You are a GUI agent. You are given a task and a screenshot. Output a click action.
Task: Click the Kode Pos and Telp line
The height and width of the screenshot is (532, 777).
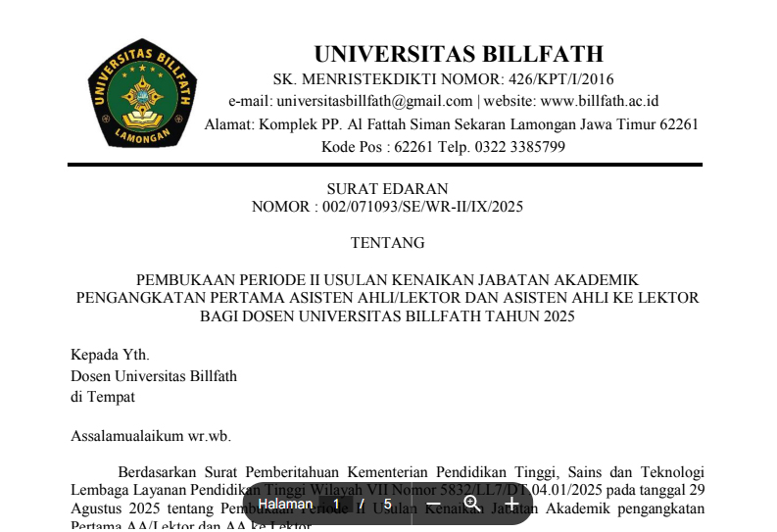click(x=443, y=147)
